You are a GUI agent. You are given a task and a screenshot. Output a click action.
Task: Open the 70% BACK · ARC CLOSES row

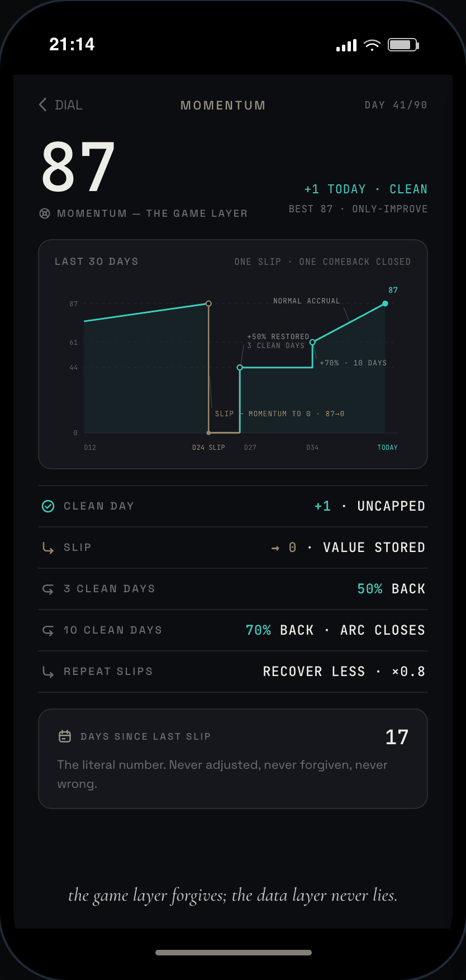point(233,630)
